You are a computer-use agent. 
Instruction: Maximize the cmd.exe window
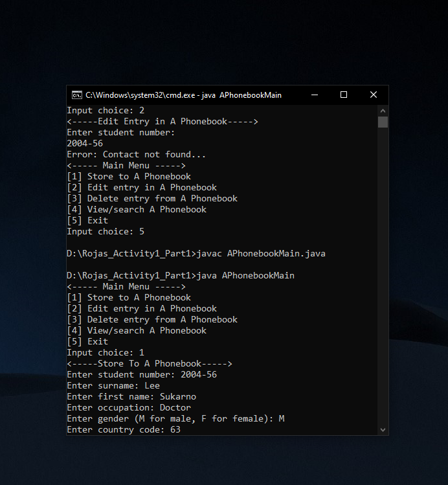344,95
